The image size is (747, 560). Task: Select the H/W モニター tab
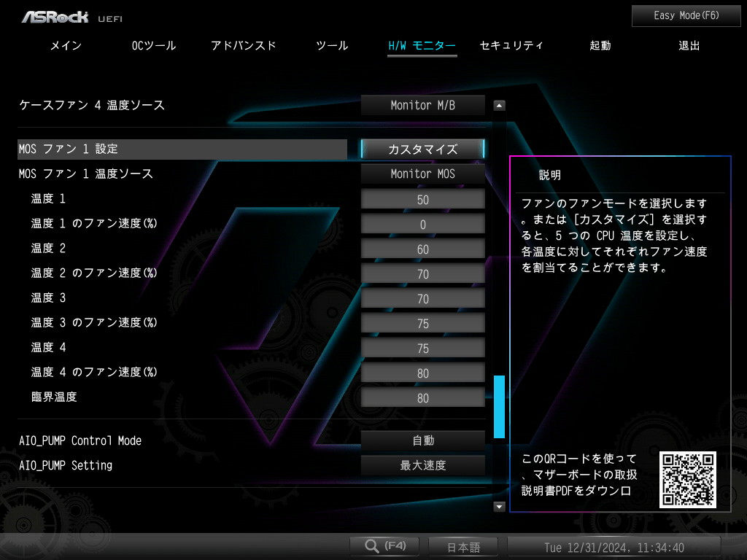(422, 46)
